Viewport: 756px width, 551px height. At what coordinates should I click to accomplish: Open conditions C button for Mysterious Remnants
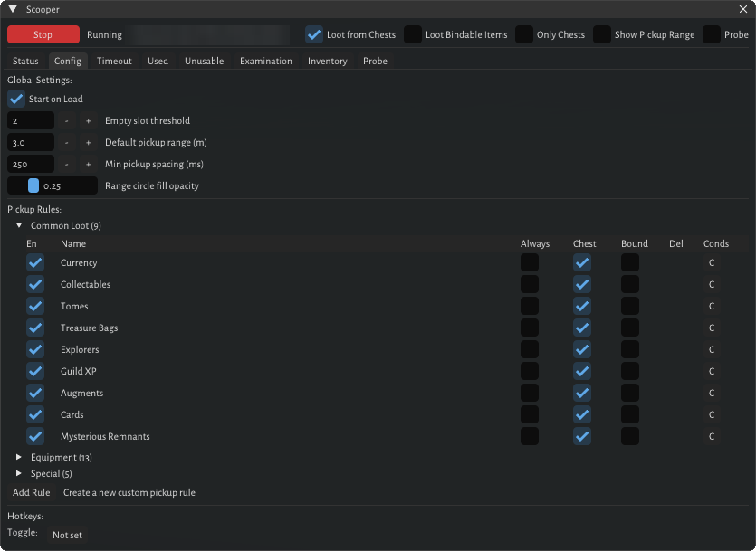pos(711,436)
